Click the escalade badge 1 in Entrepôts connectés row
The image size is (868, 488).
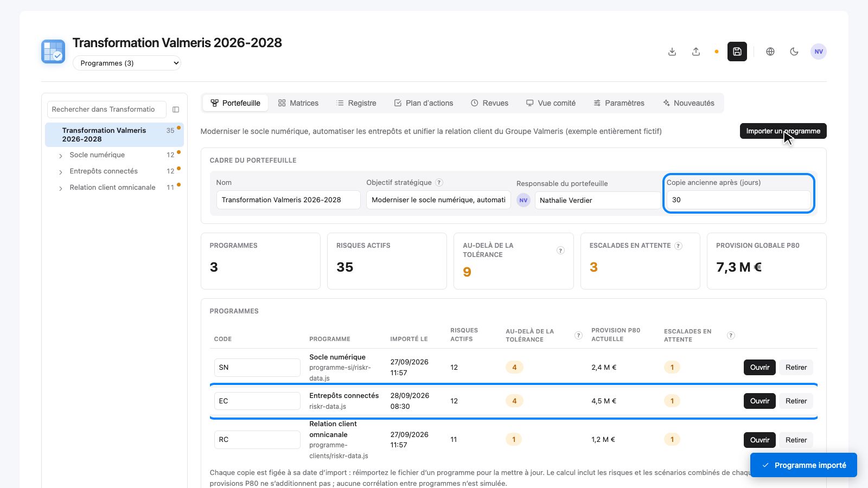[x=672, y=401]
